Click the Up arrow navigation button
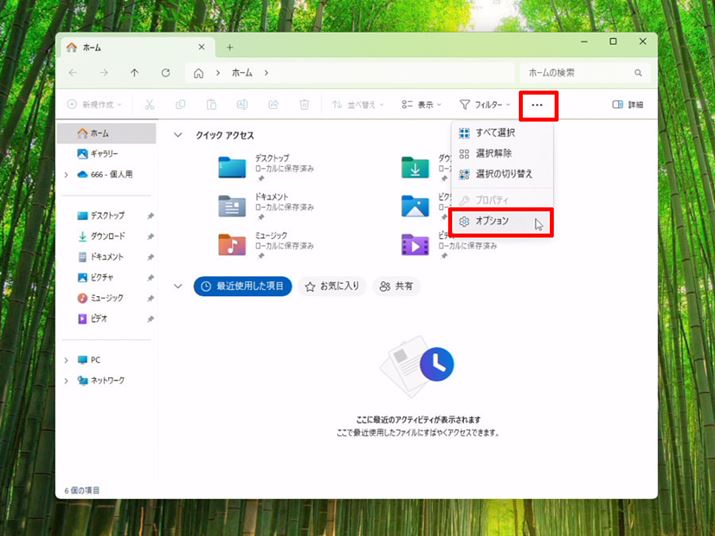This screenshot has height=536, width=715. coord(135,73)
